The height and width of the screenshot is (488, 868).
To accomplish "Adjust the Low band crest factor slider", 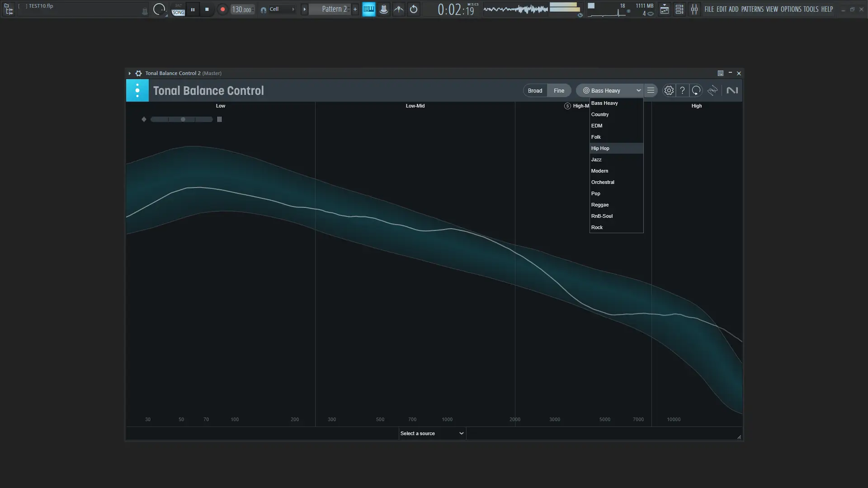I will pos(183,119).
